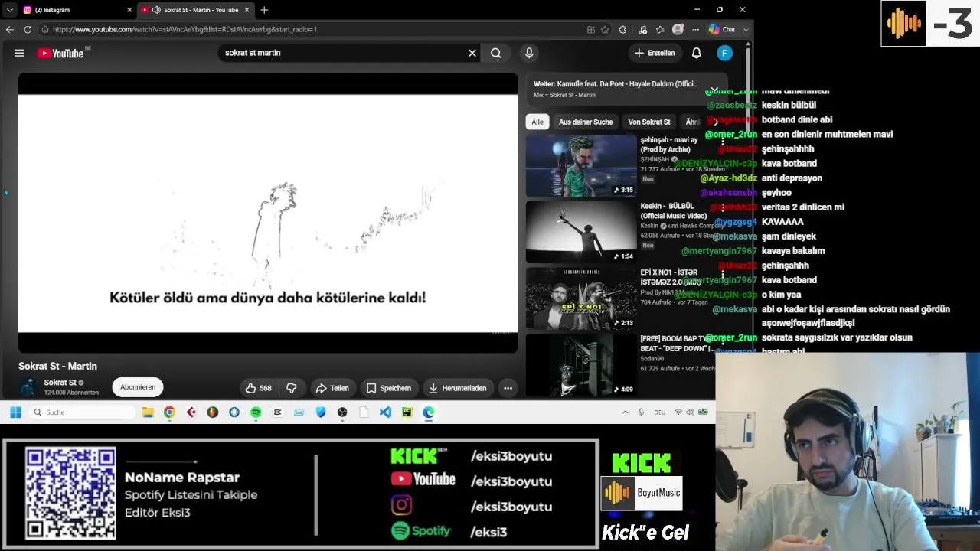Click the video player area

268,213
